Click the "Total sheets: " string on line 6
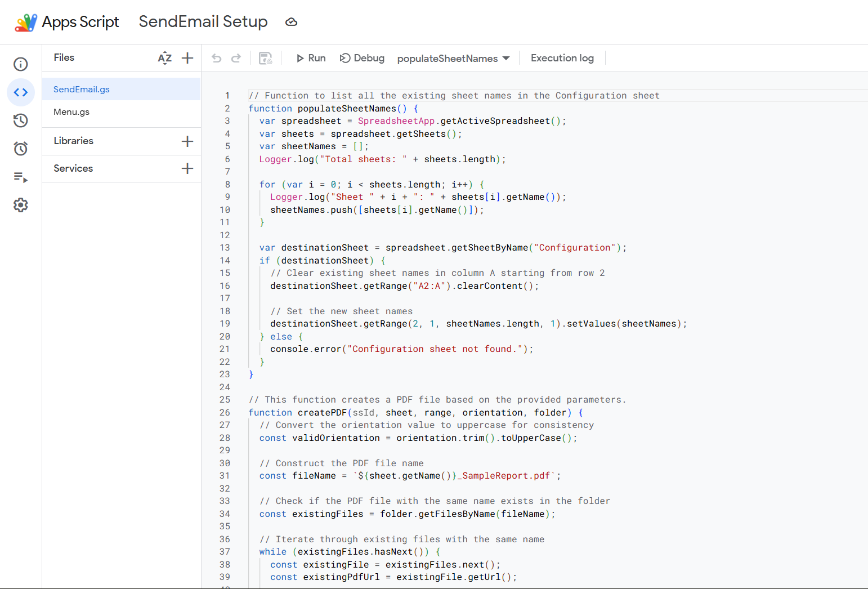The image size is (868, 589). (363, 159)
